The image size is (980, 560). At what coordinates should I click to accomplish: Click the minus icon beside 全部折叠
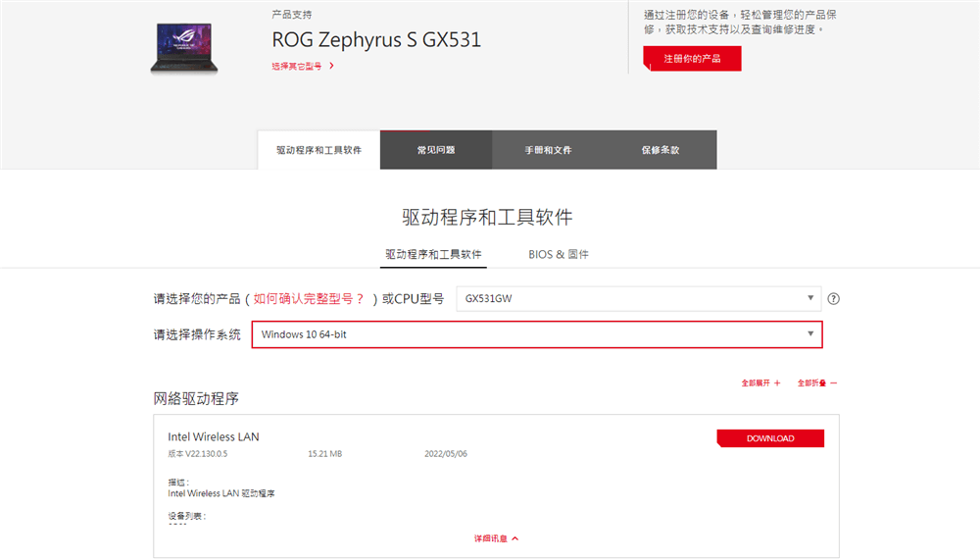coord(833,382)
